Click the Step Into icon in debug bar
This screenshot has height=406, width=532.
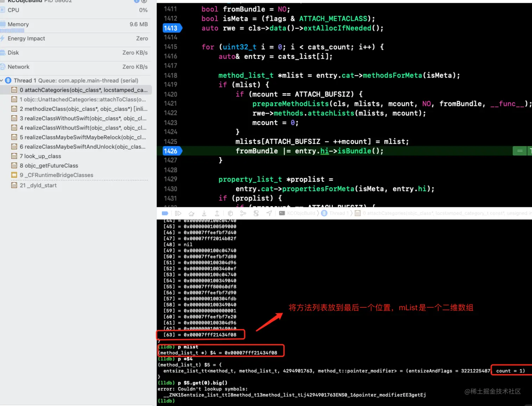coord(204,213)
